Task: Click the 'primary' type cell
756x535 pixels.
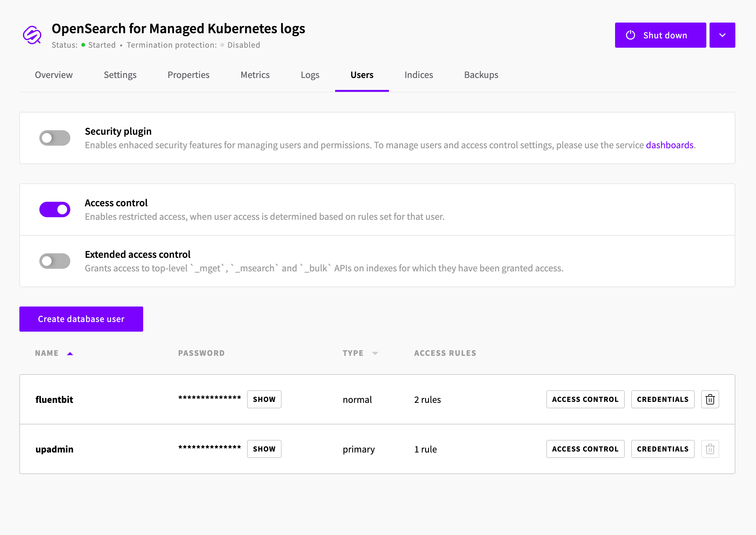Action: [x=359, y=449]
